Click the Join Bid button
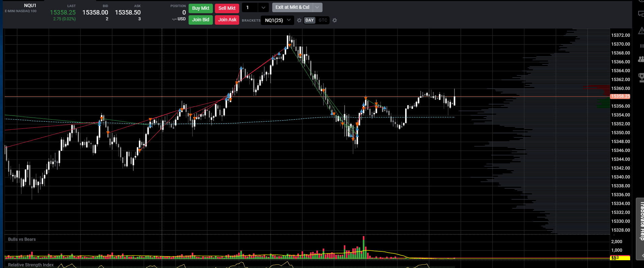Screen dimensions: 644x268 point(201,20)
